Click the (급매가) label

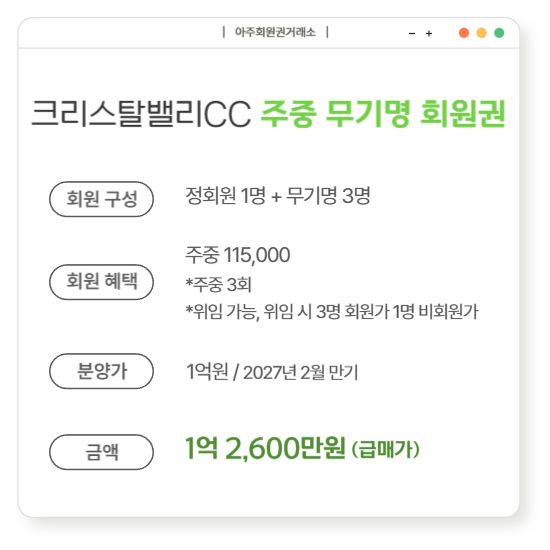point(385,449)
